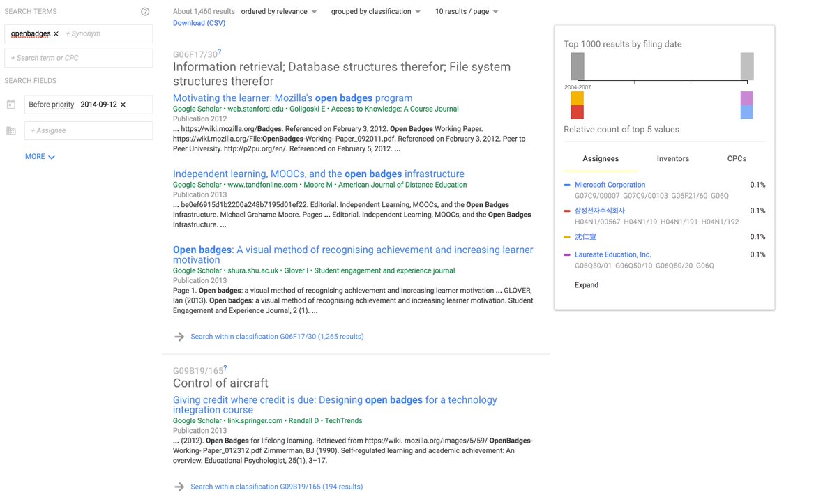This screenshot has height=504, width=837.
Task: Click the yellow bar in the filing date chart
Action: (x=577, y=98)
